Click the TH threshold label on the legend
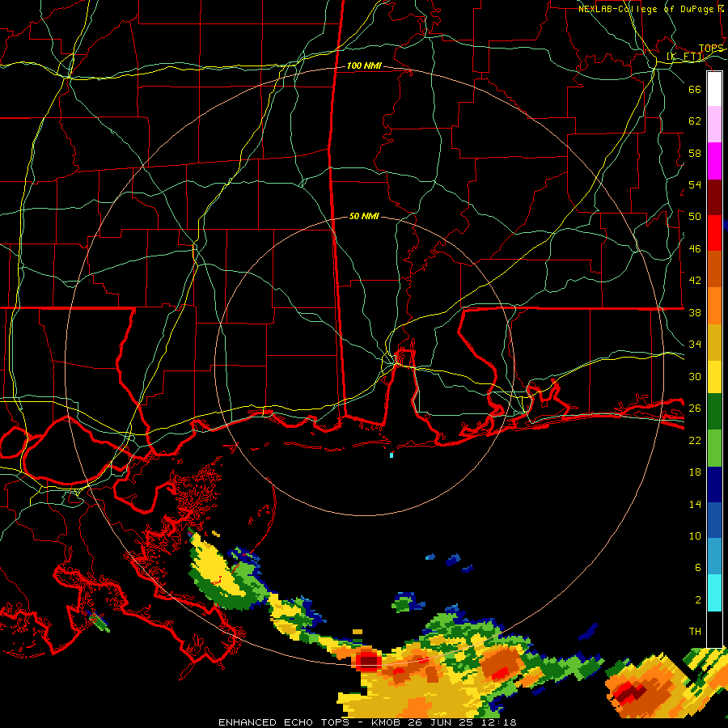Viewport: 728px width, 728px height. click(x=695, y=632)
